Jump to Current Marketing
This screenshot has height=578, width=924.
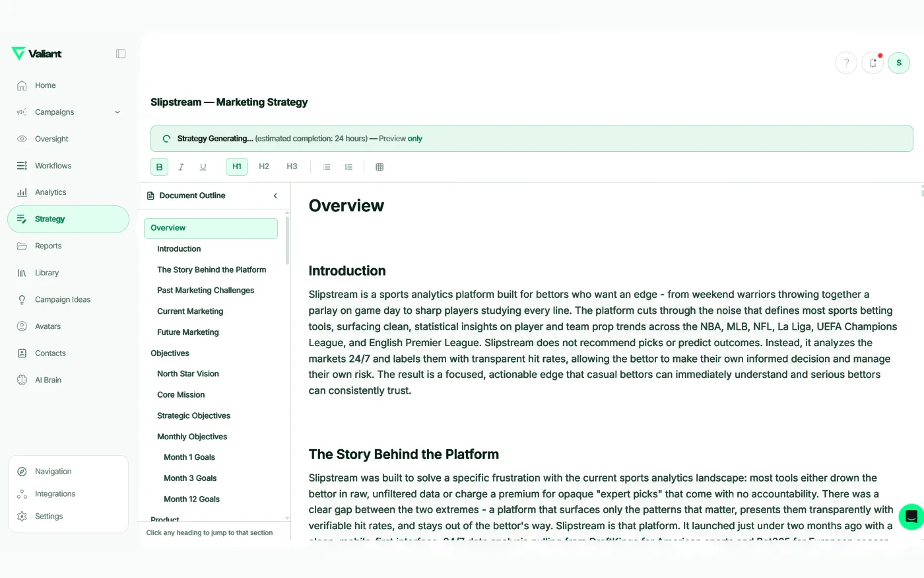click(190, 312)
